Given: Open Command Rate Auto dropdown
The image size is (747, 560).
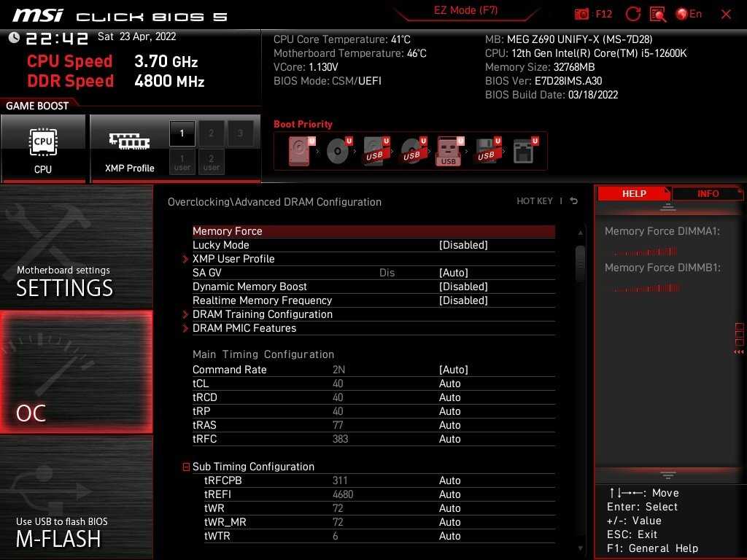Looking at the screenshot, I should [x=453, y=370].
